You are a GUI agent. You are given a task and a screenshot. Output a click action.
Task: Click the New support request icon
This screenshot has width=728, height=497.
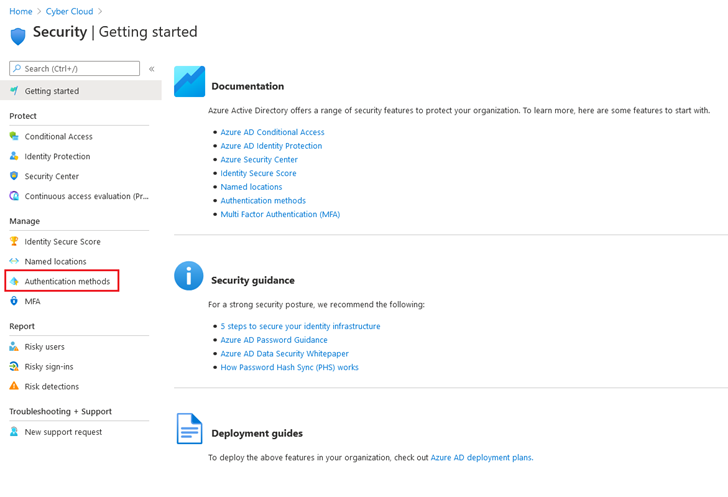tap(14, 432)
